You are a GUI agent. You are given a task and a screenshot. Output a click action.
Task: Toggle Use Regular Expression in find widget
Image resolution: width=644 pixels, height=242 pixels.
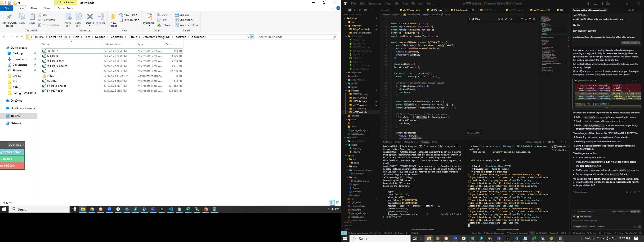click(506, 19)
